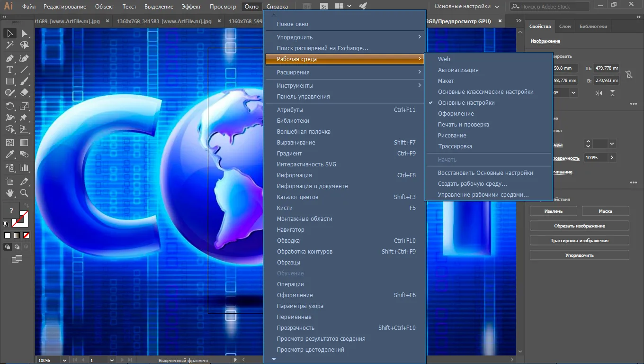Click the Трассировка изображения button

580,240
